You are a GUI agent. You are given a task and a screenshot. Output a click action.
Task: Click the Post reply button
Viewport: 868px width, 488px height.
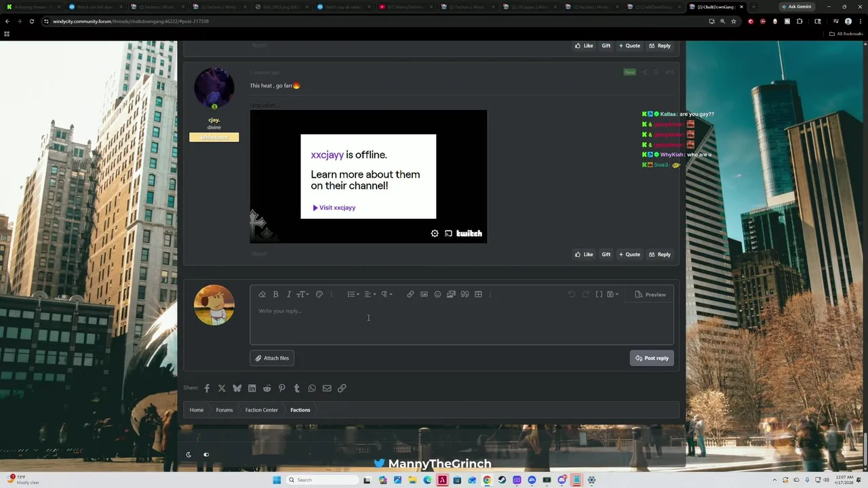(x=652, y=358)
